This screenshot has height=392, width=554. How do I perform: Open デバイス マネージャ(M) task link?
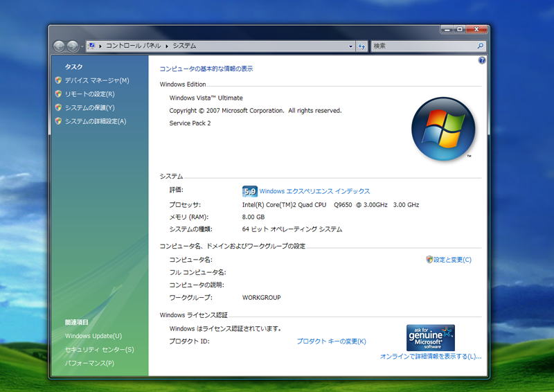click(x=97, y=80)
